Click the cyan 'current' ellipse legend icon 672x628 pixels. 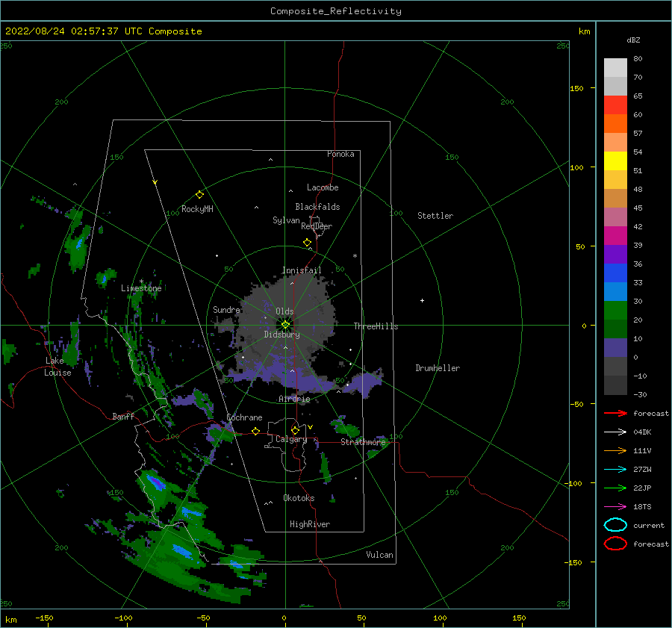(615, 525)
